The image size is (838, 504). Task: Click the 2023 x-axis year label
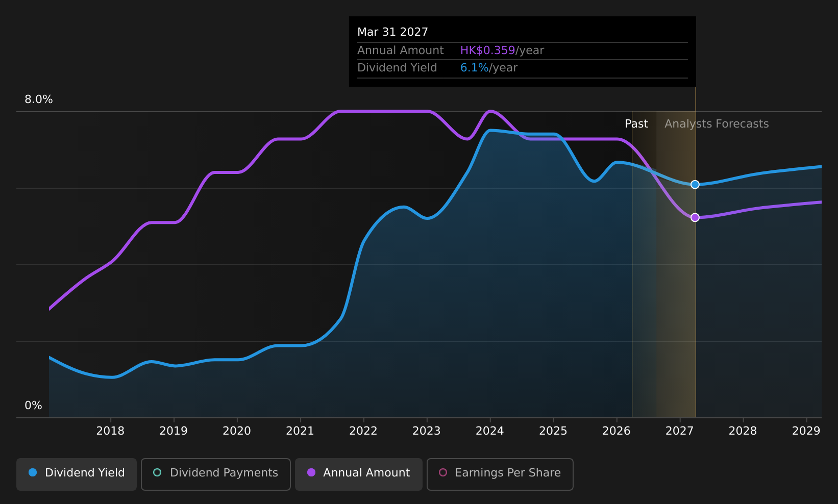pos(427,431)
